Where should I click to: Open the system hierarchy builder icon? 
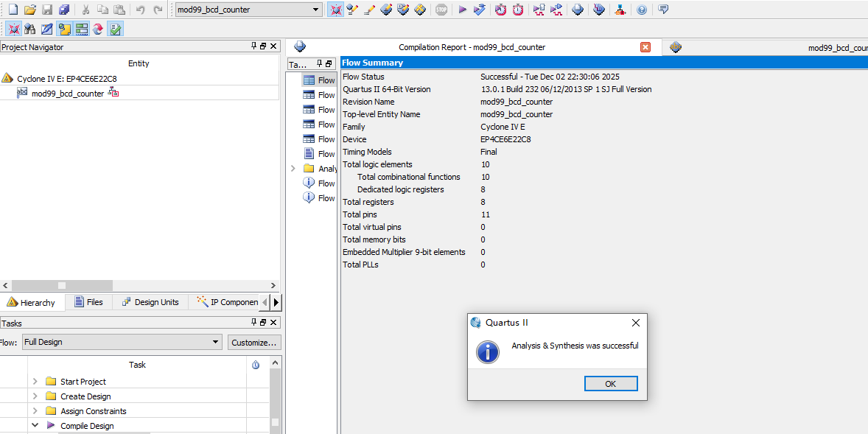(620, 10)
